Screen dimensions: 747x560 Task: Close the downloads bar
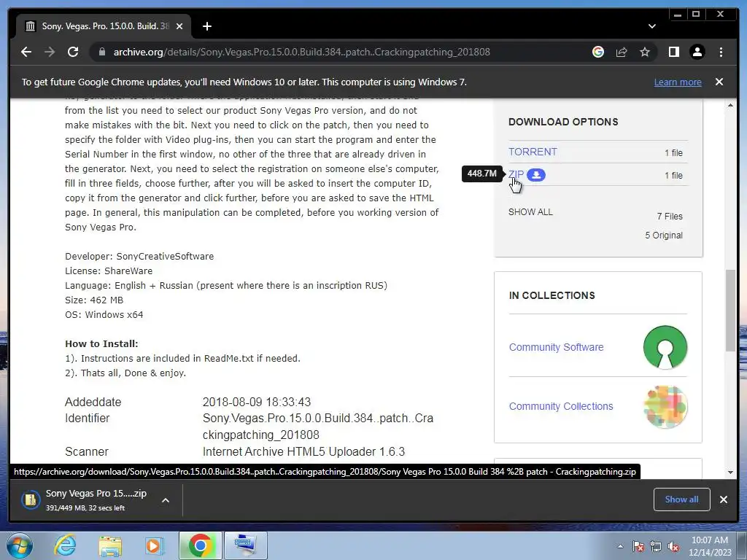[x=723, y=499]
